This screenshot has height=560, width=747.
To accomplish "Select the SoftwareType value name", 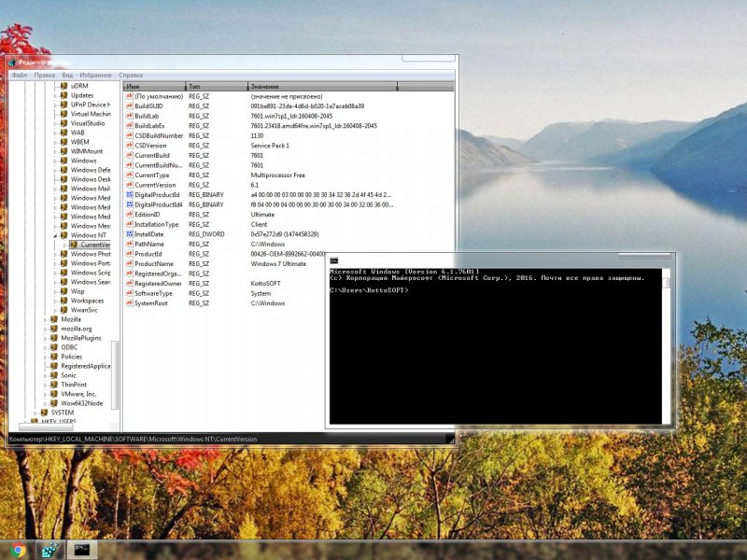I will click(153, 293).
